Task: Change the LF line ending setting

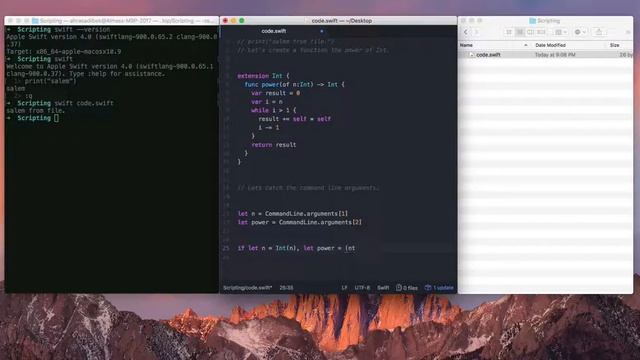Action: pyautogui.click(x=344, y=288)
